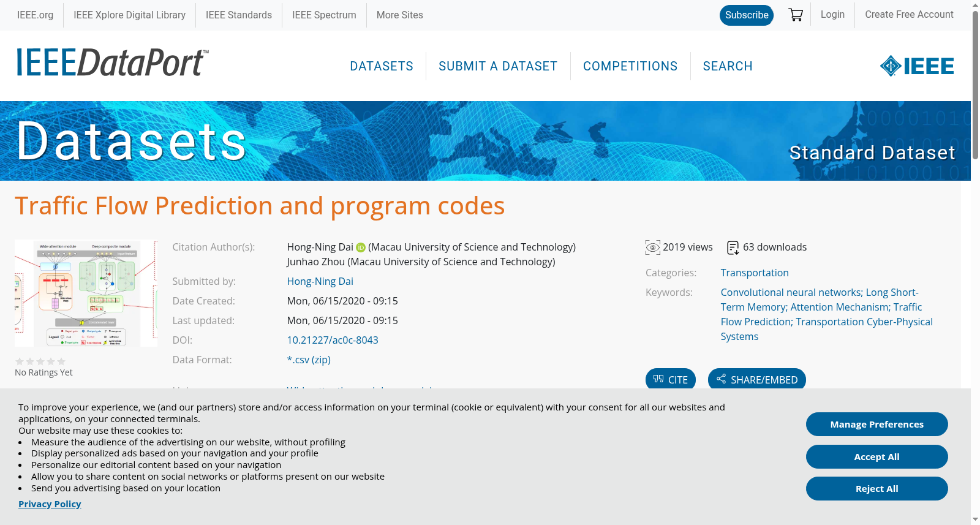Click the scrollbar down arrow
The width and height of the screenshot is (980, 525).
975,519
